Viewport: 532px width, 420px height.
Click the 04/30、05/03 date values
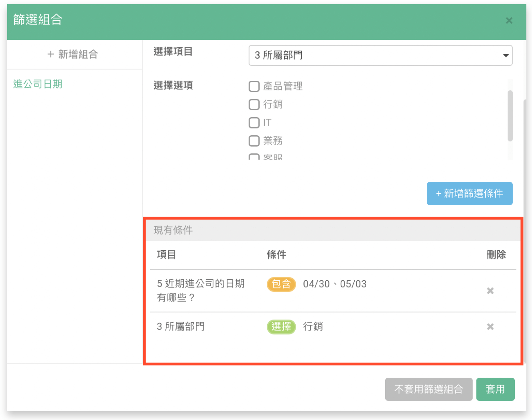[x=335, y=284]
